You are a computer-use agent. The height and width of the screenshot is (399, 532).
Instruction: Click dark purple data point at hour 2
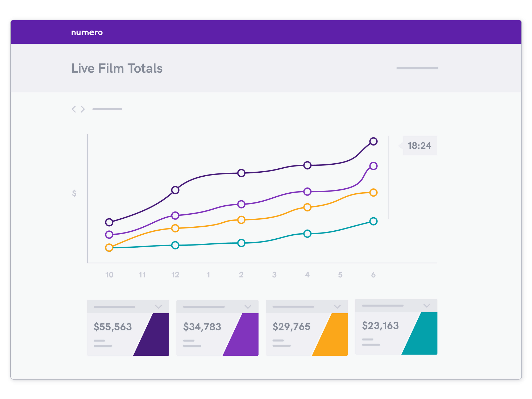point(241,173)
